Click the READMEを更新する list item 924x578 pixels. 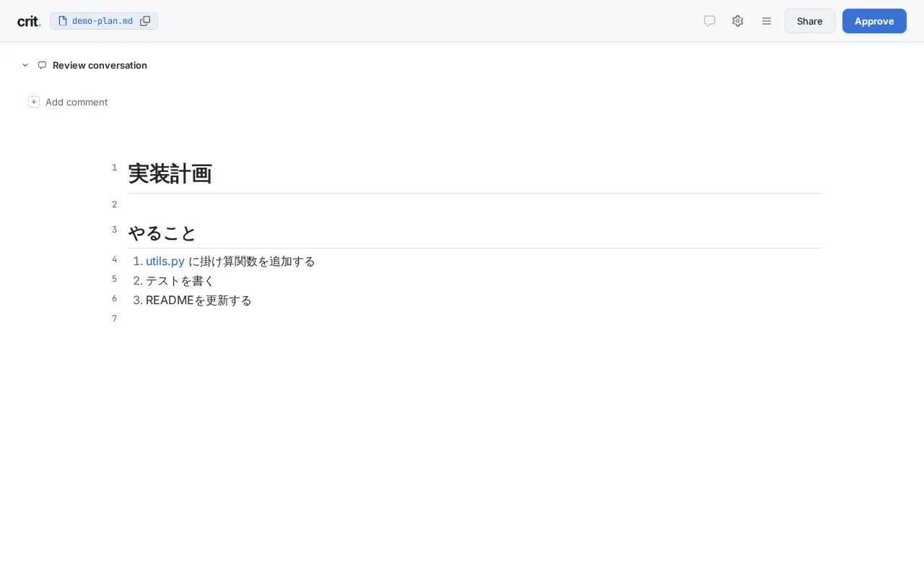199,300
